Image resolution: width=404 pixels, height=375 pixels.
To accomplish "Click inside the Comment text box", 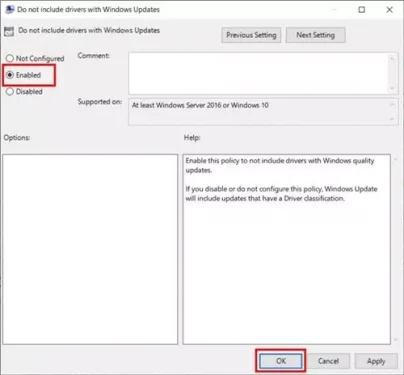I will [x=258, y=73].
